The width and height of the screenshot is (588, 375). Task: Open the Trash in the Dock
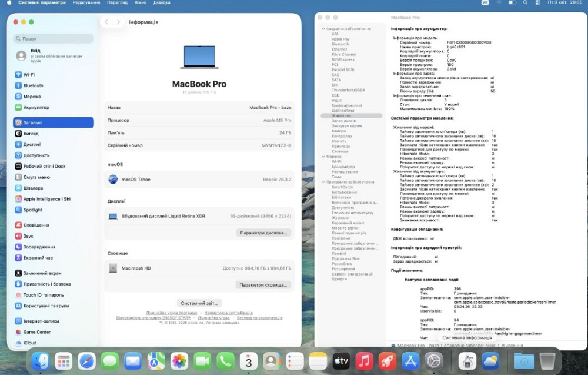[547, 361]
